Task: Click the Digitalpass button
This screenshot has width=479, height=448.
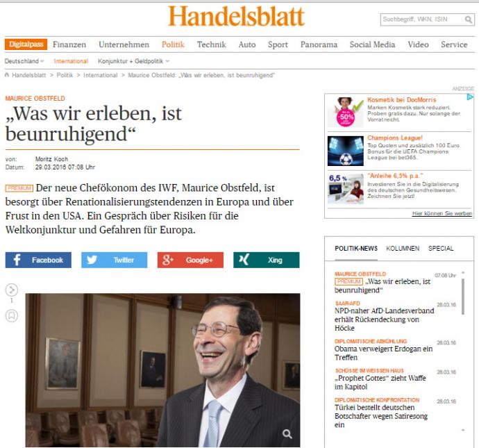Action: 26,44
